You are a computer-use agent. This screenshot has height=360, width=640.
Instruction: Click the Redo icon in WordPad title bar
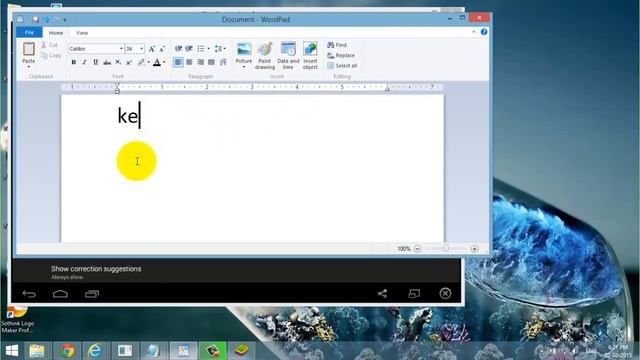56,20
